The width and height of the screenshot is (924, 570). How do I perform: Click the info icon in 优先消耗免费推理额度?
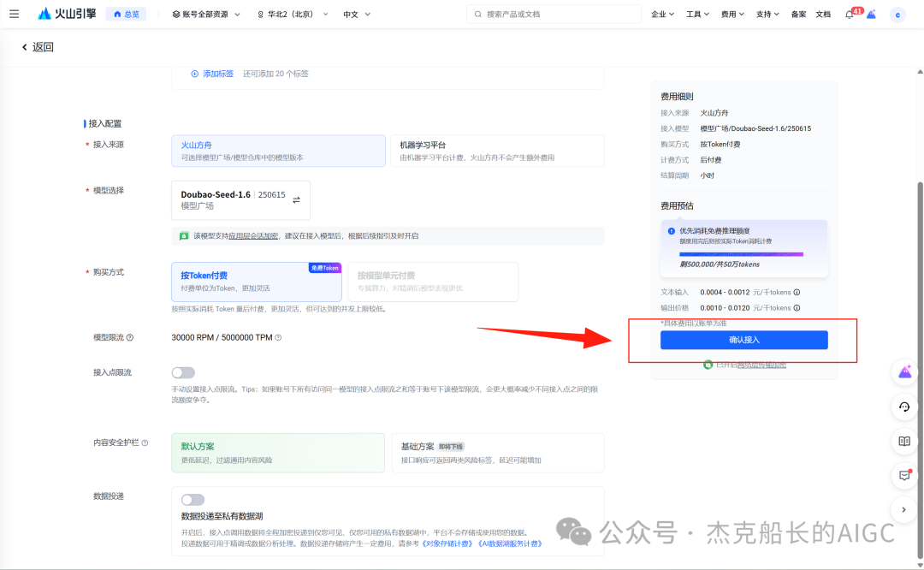click(x=672, y=231)
